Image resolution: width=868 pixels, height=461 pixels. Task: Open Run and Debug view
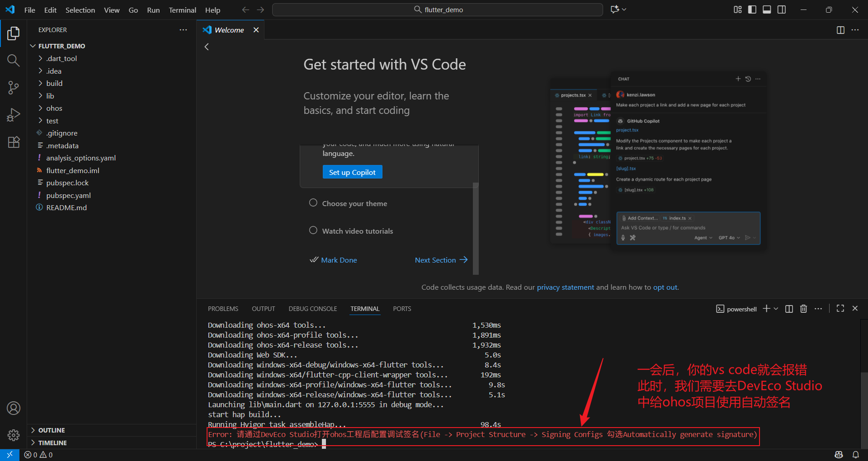coord(14,115)
